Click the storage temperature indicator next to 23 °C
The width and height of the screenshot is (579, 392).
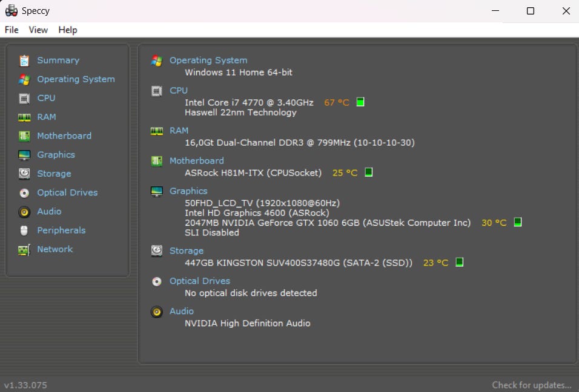point(459,262)
